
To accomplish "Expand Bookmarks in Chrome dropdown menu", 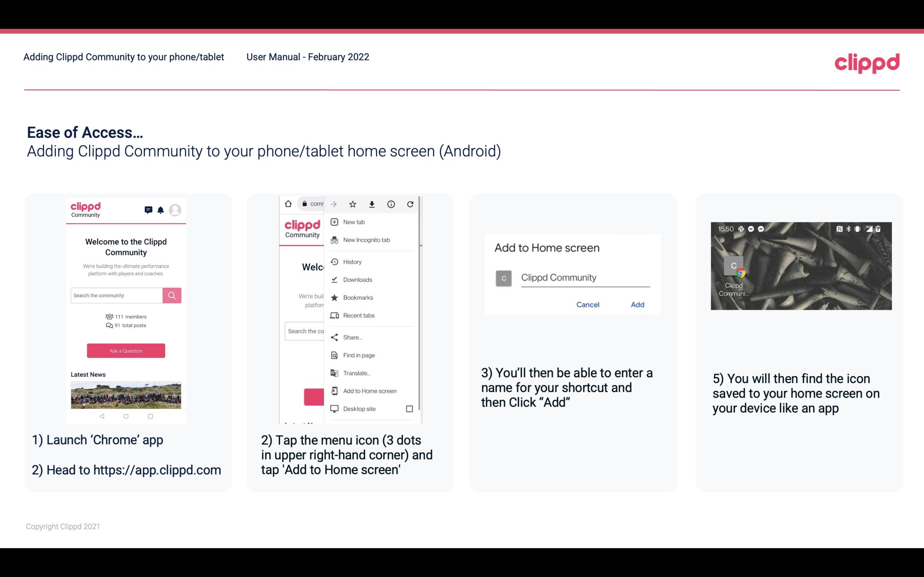I will pos(358,297).
